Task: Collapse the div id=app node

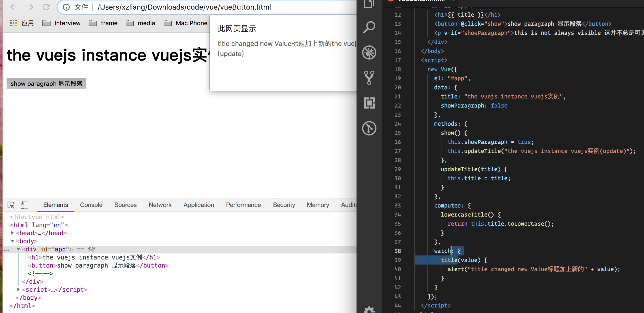Action: pyautogui.click(x=18, y=249)
